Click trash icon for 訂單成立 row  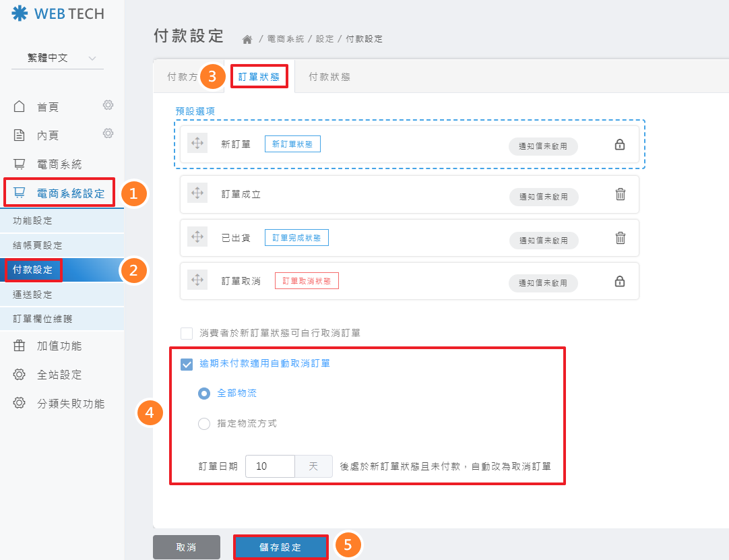coord(621,194)
